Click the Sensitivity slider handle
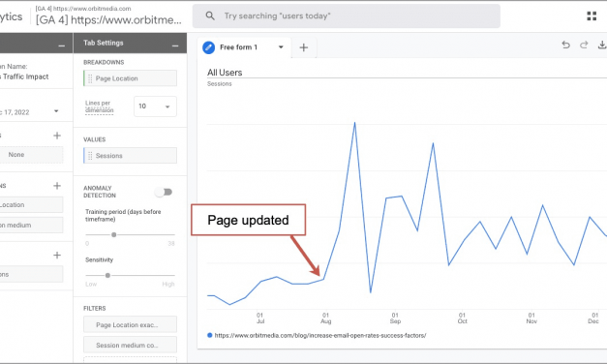Image resolution: width=607 pixels, height=364 pixels. [x=107, y=275]
